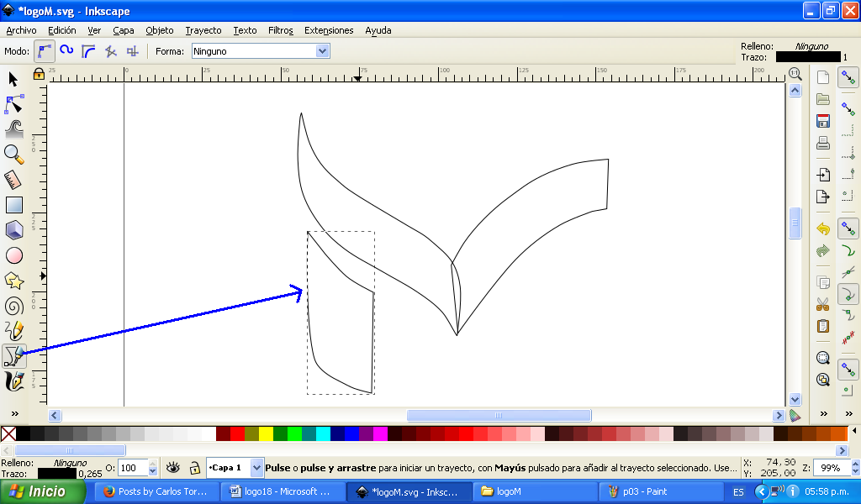Select the Star polygon tool
Viewport: 861px width, 504px height.
13,281
